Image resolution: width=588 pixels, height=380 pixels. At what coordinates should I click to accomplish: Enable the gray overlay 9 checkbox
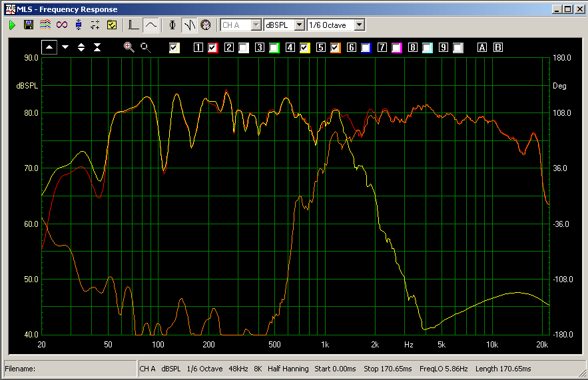tap(458, 48)
